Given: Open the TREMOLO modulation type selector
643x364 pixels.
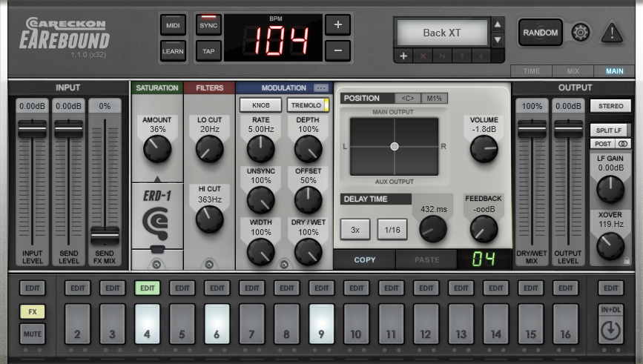Looking at the screenshot, I should [306, 105].
